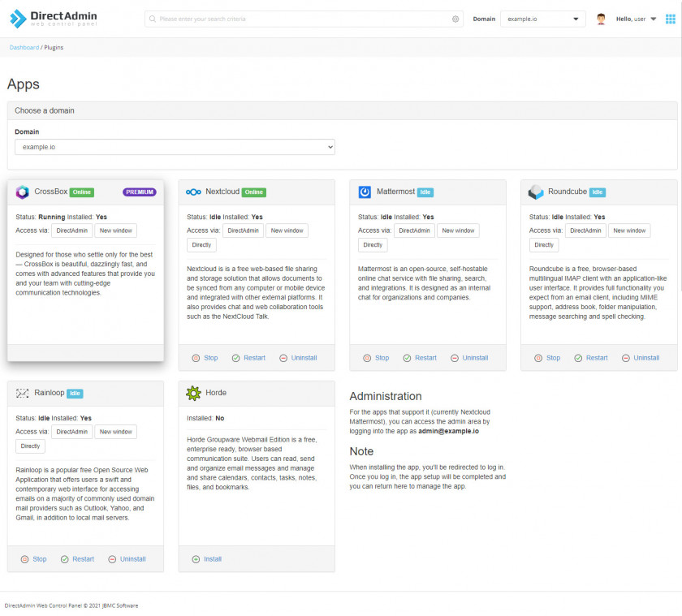Click the DirectAdmin logo
This screenshot has height=616, width=682.
pyautogui.click(x=53, y=19)
